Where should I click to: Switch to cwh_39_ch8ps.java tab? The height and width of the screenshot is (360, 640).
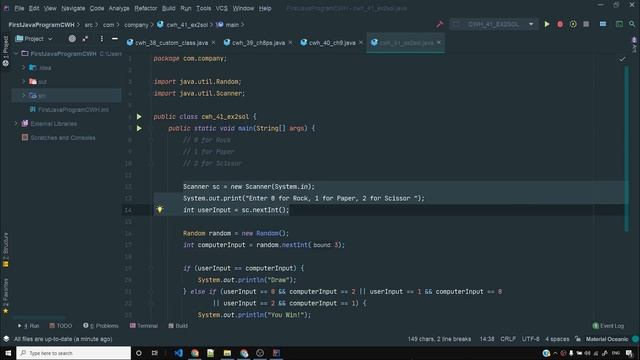tap(258, 42)
